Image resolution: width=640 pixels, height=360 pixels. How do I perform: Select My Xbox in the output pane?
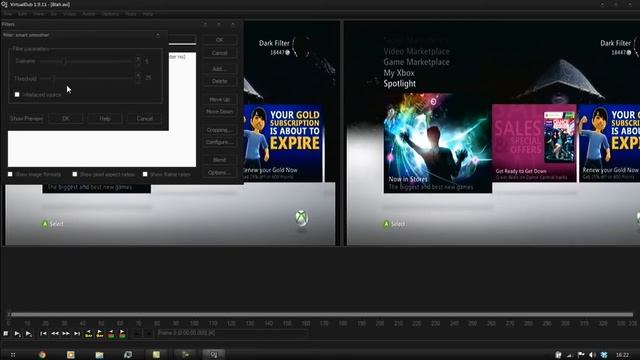(x=399, y=73)
